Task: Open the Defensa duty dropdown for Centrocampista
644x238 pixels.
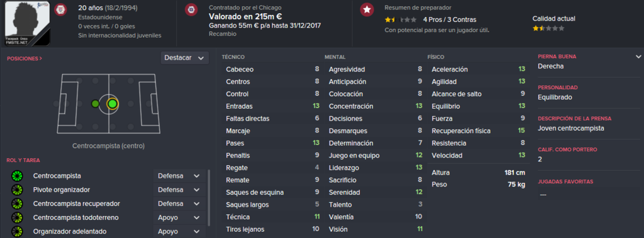Action: point(179,176)
